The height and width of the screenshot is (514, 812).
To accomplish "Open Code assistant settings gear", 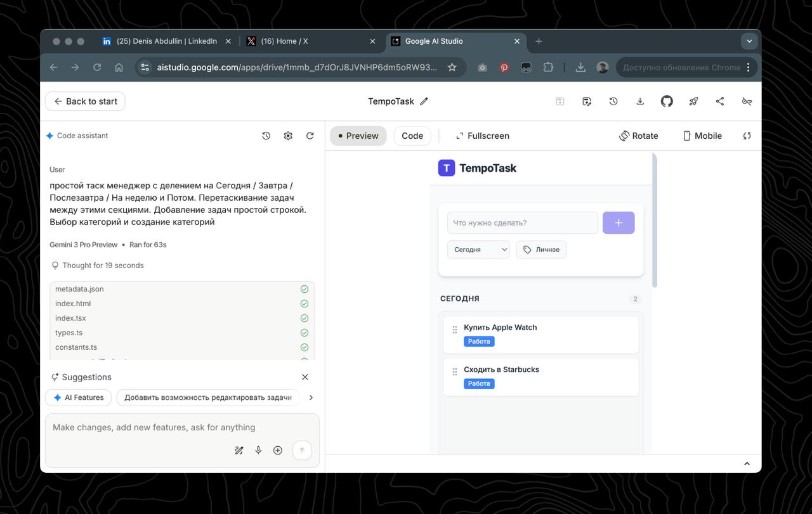I will point(288,136).
